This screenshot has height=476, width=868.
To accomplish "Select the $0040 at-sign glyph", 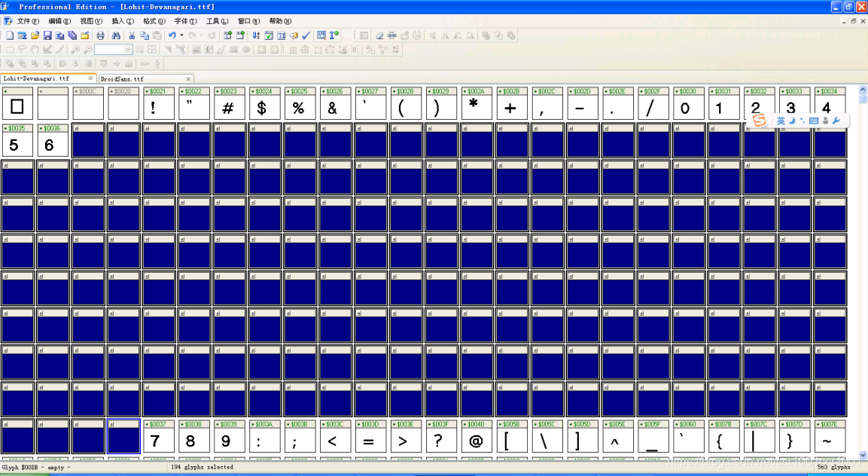I will pyautogui.click(x=477, y=436).
